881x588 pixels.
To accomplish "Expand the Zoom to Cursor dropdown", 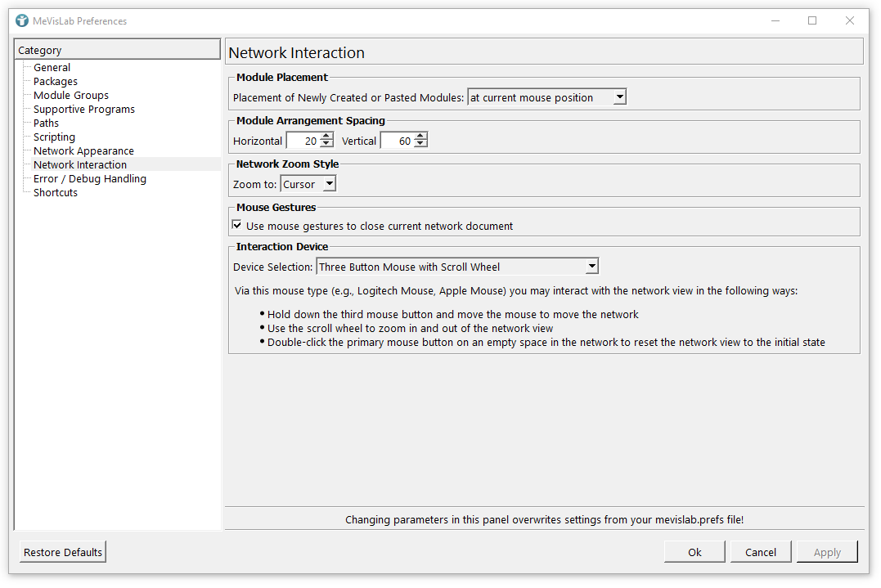I will coord(329,184).
